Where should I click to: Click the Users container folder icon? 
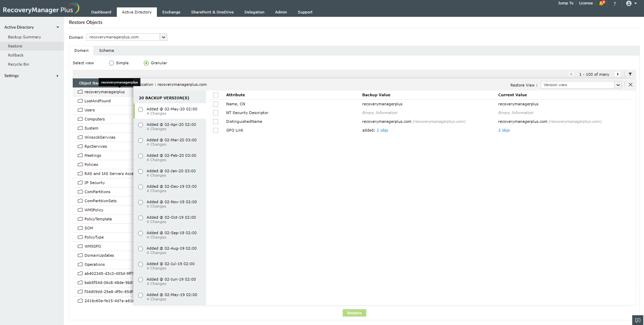[80, 110]
